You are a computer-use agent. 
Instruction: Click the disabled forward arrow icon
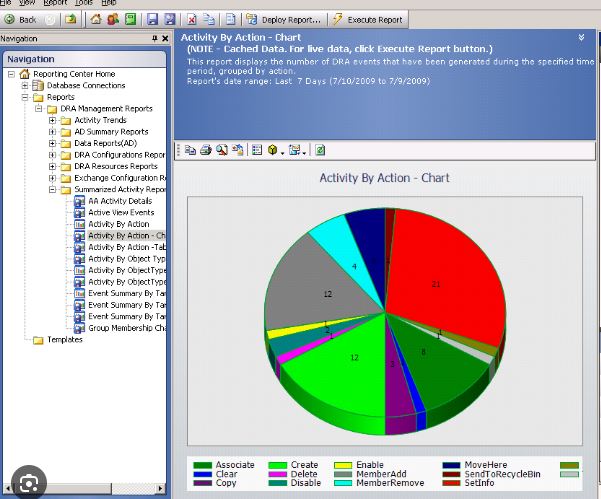pyautogui.click(x=50, y=20)
